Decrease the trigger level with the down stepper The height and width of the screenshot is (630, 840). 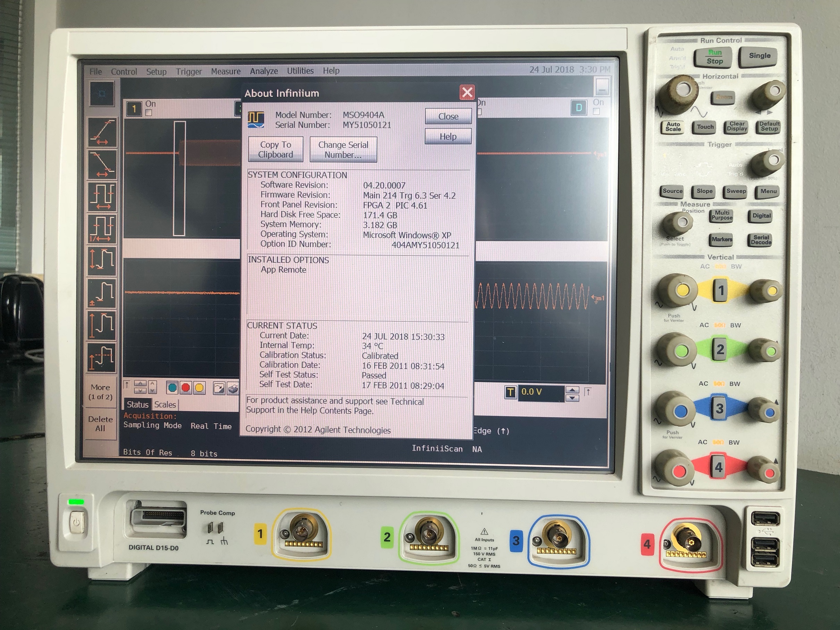point(572,398)
